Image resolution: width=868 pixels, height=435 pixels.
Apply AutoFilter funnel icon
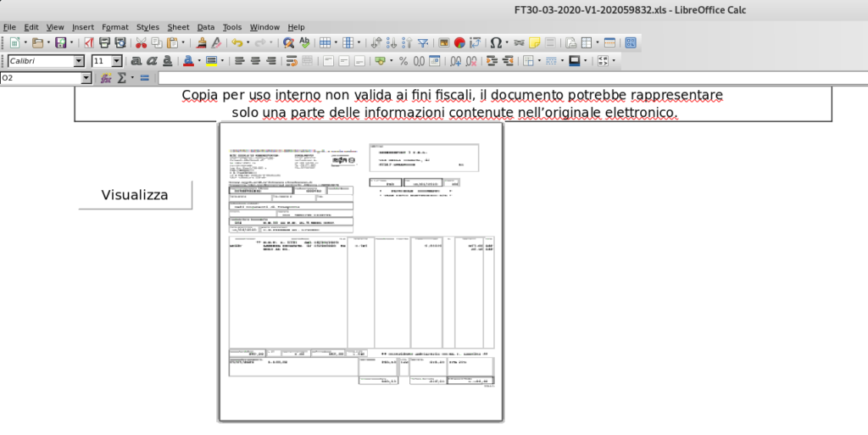click(x=423, y=42)
